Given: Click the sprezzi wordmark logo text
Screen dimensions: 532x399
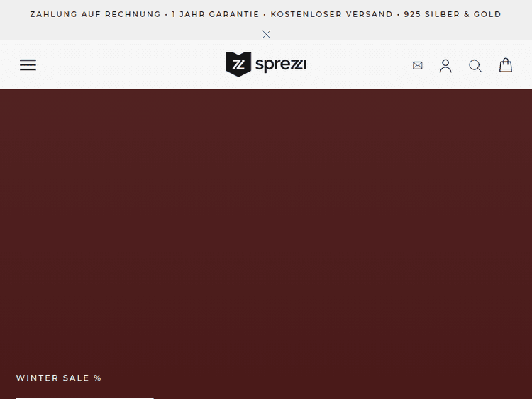Looking at the screenshot, I should tap(281, 64).
